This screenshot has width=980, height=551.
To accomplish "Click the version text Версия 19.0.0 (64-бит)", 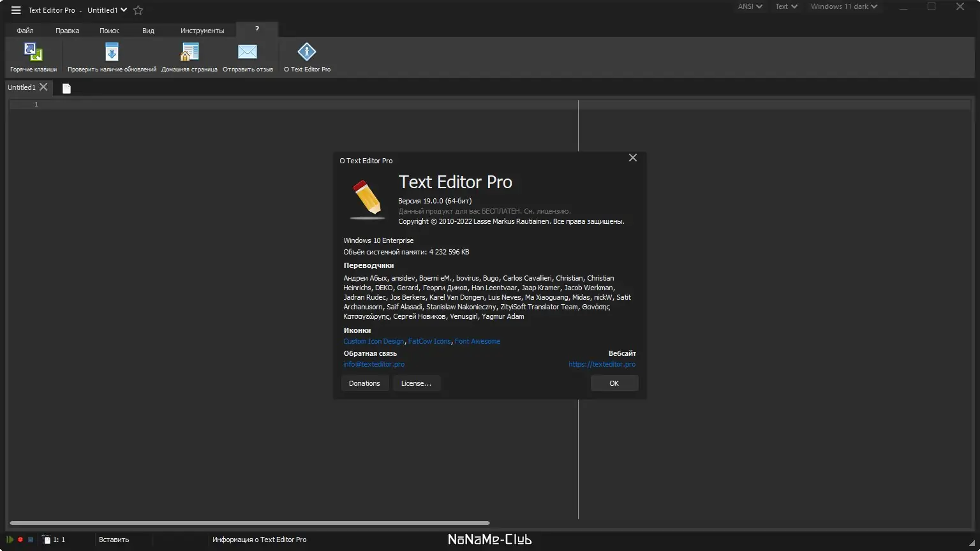I will 435,201.
